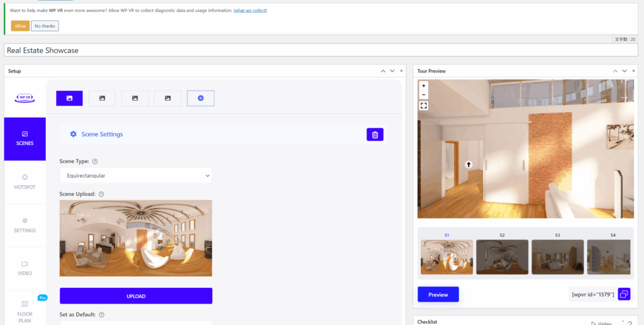Toggle fullscreen in tour preview
This screenshot has height=325, width=644.
point(424,106)
